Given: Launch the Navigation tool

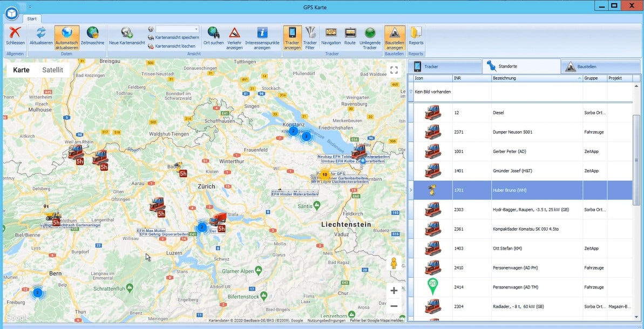Looking at the screenshot, I should click(x=331, y=33).
